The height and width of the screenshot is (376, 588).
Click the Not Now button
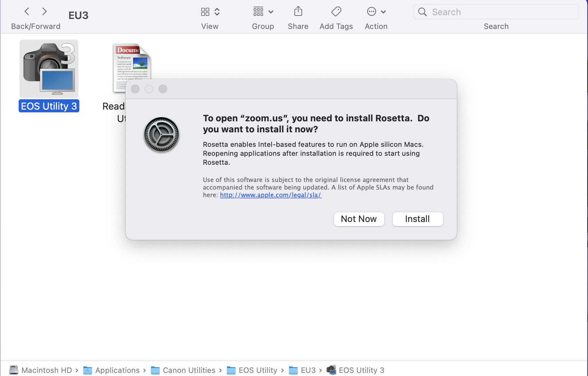359,219
